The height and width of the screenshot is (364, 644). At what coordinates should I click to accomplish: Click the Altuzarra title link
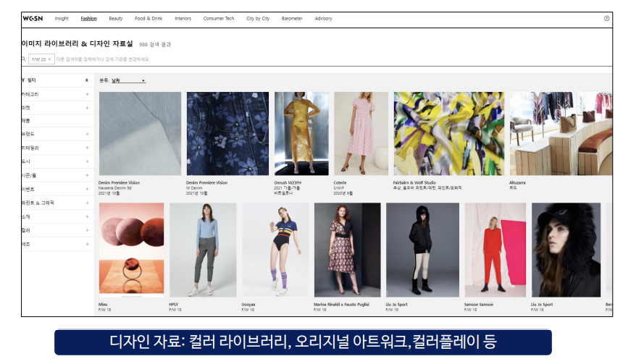(x=517, y=182)
